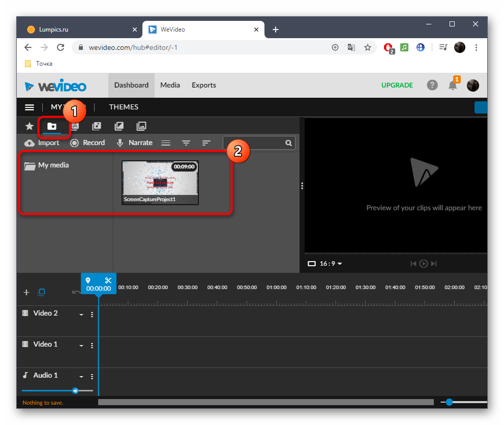
Task: Open the audio library tab icon
Action: click(97, 126)
